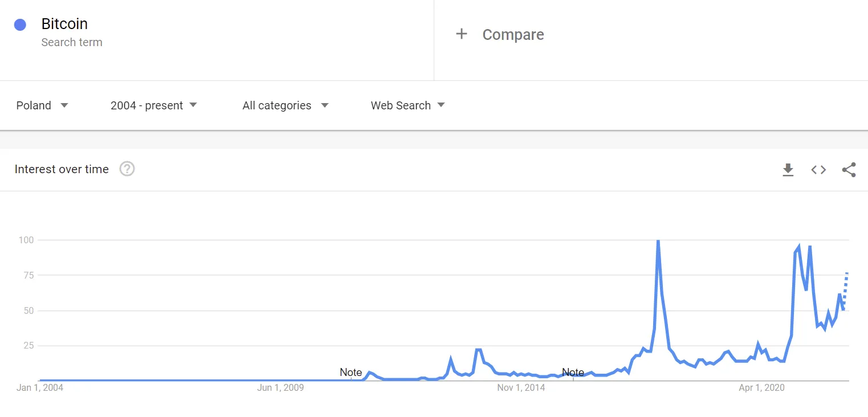Screen dimensions: 868x417
Task: Open the embed code icon
Action: point(818,170)
